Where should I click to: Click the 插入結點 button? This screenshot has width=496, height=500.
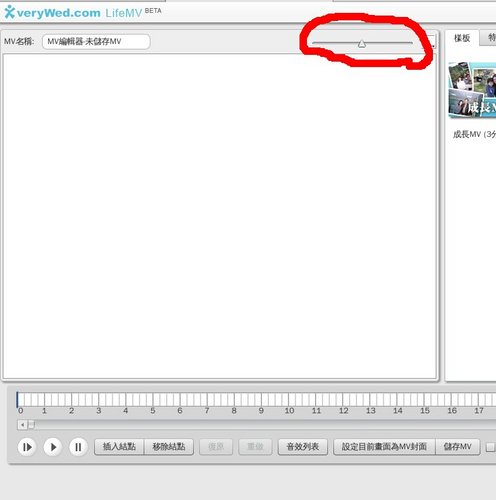(119, 447)
